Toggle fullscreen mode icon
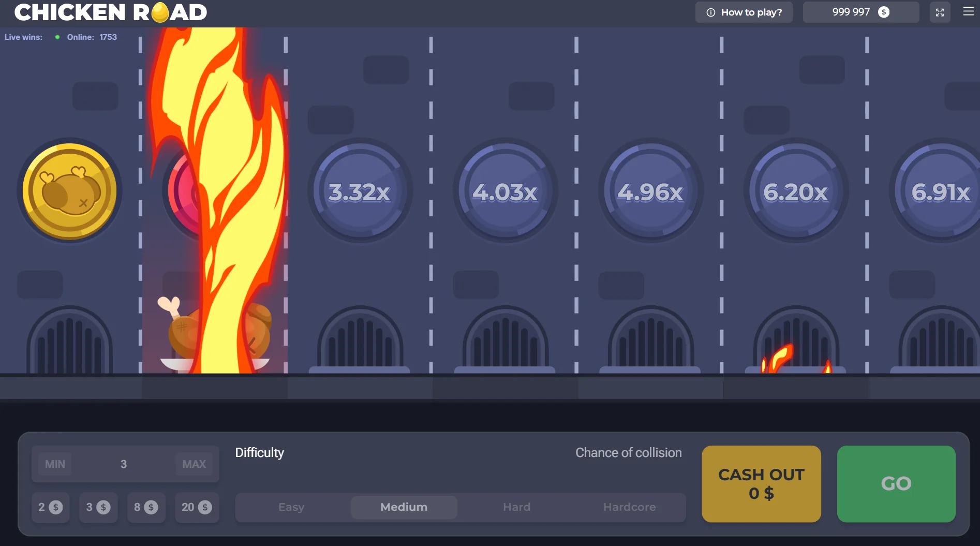Screen dimensions: 980x546 (940, 12)
